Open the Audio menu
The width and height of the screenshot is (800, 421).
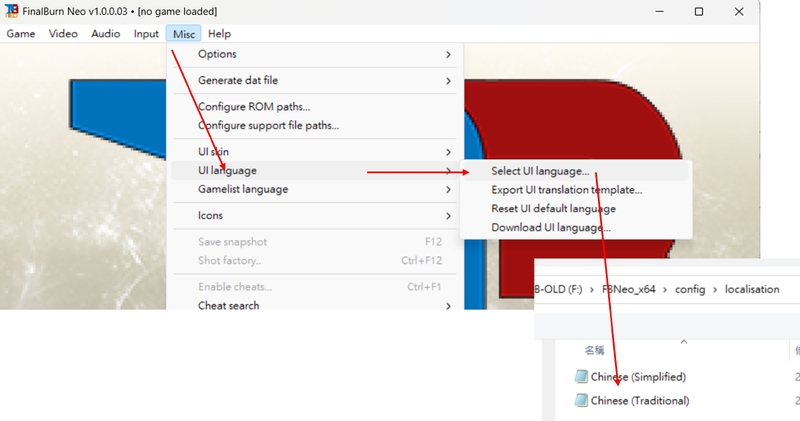tap(106, 34)
